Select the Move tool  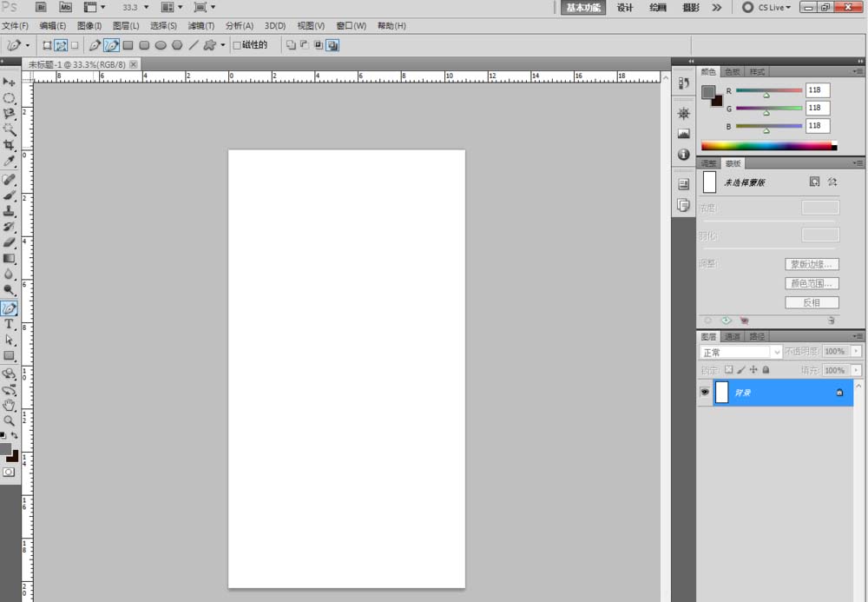pyautogui.click(x=10, y=82)
